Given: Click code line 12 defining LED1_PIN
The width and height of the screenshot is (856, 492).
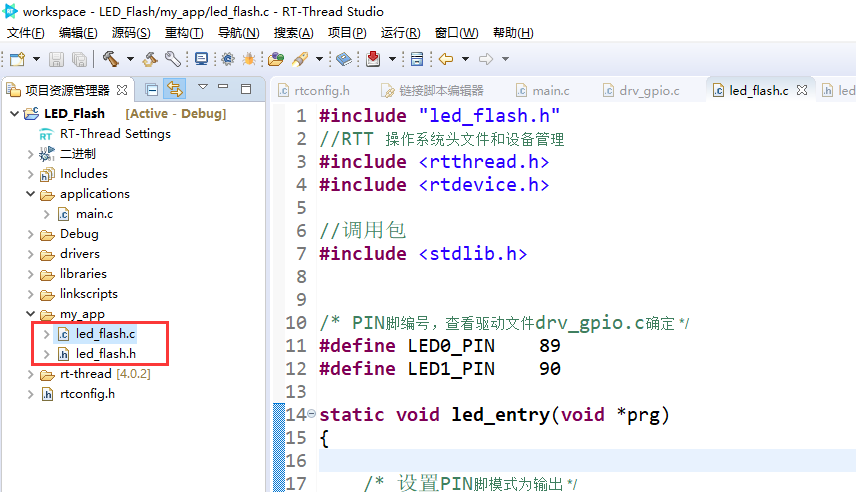Looking at the screenshot, I should (440, 369).
